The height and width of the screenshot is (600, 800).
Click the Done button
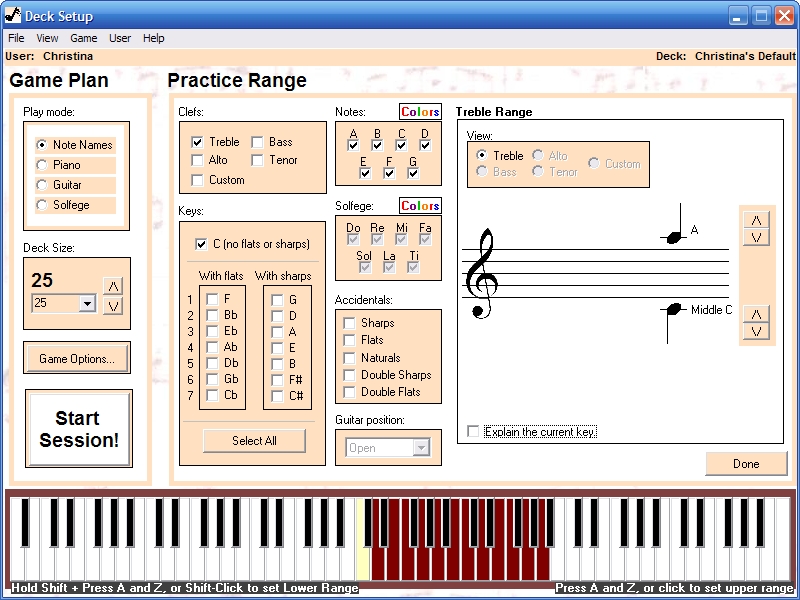point(746,464)
